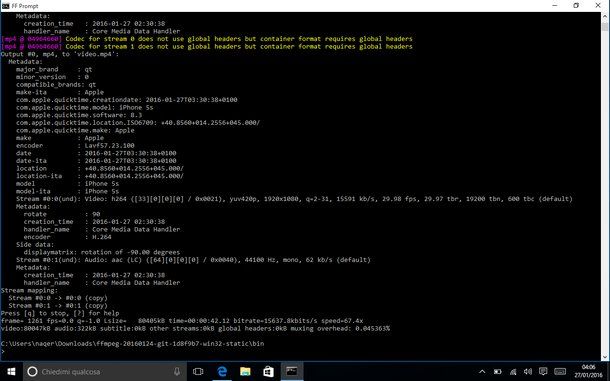Restore down the FF Prompt window
The height and width of the screenshot is (381, 610).
pyautogui.click(x=576, y=5)
